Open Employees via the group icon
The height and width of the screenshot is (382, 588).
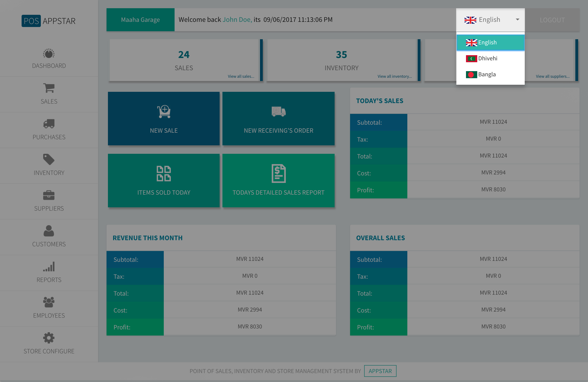(49, 302)
